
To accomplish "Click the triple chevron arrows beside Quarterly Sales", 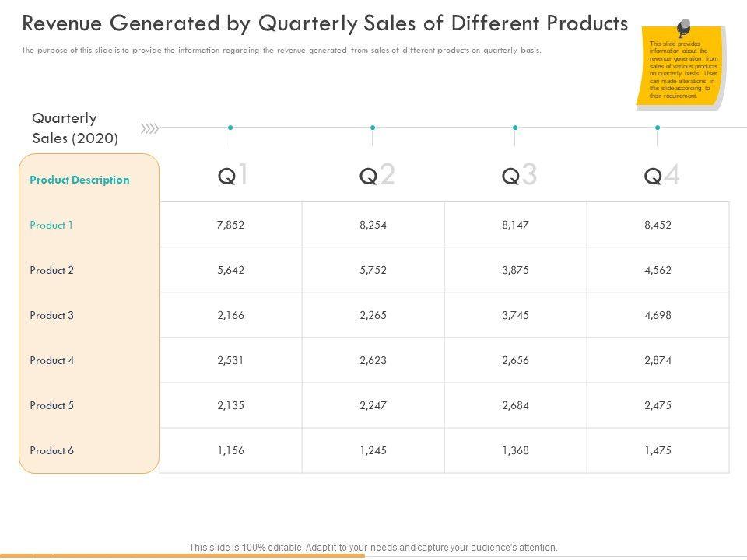I will pyautogui.click(x=149, y=128).
